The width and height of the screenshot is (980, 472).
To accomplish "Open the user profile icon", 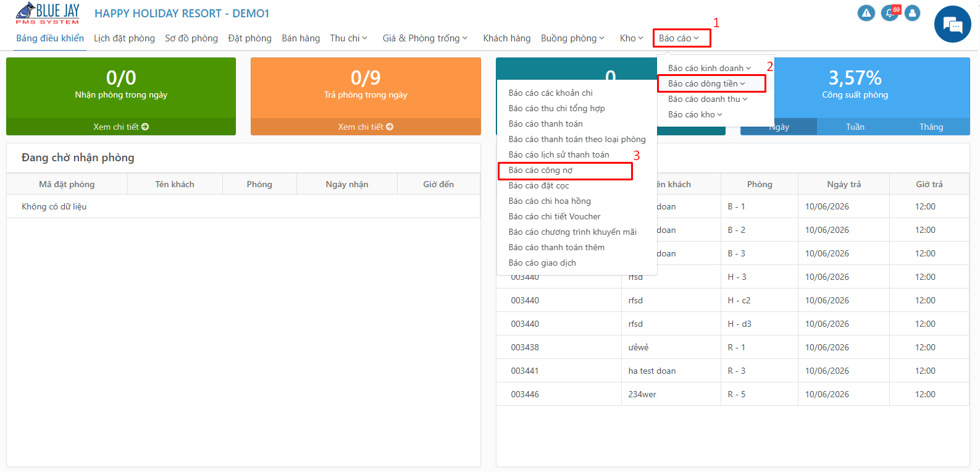I will pos(912,13).
